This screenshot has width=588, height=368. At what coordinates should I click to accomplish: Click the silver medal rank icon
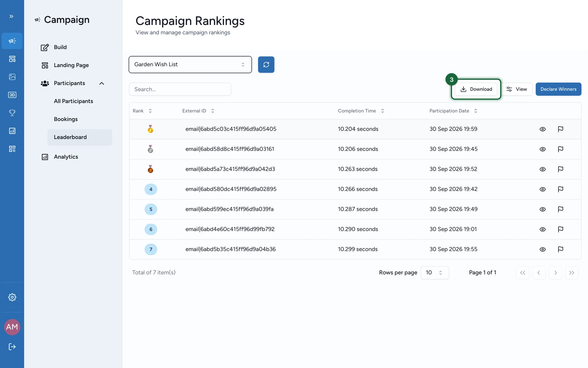click(x=150, y=149)
